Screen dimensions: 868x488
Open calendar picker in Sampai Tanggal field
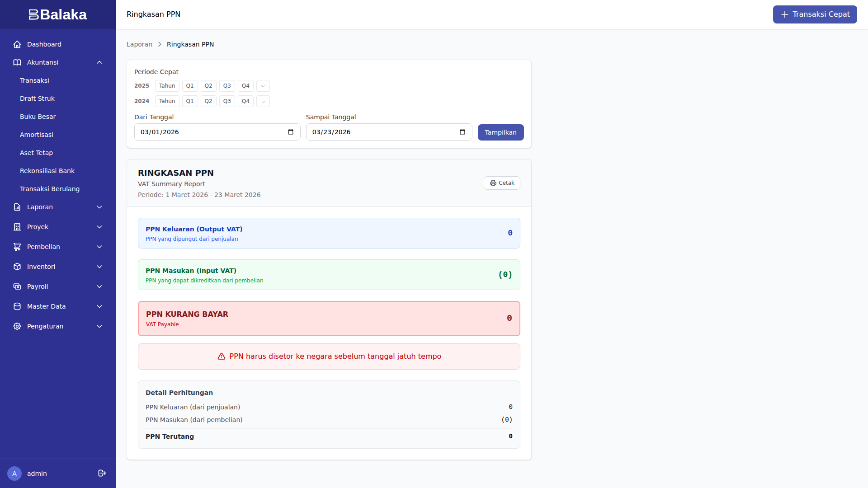[462, 132]
